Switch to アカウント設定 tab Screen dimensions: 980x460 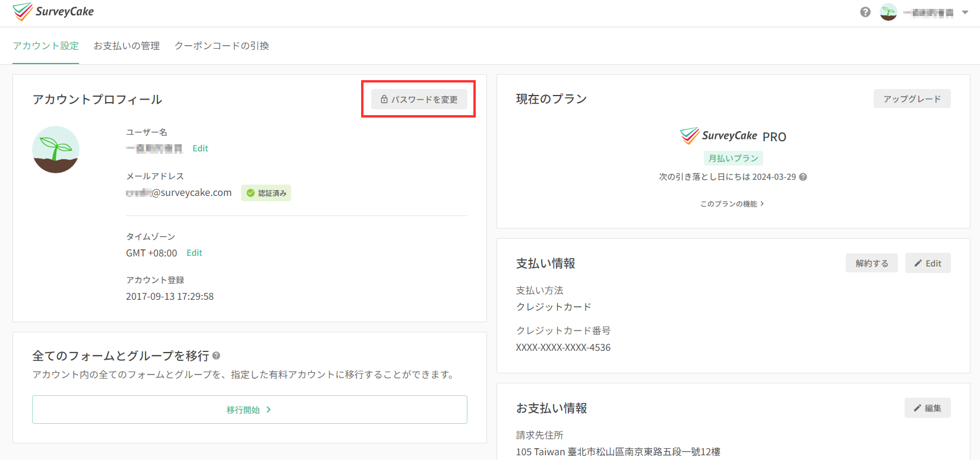(46, 46)
